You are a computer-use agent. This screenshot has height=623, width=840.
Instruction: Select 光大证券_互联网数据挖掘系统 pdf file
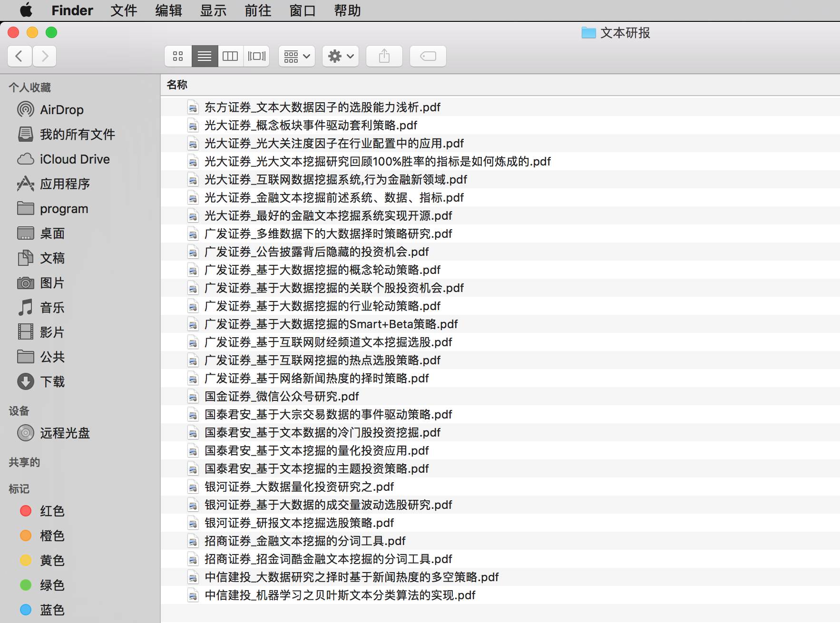[500, 179]
